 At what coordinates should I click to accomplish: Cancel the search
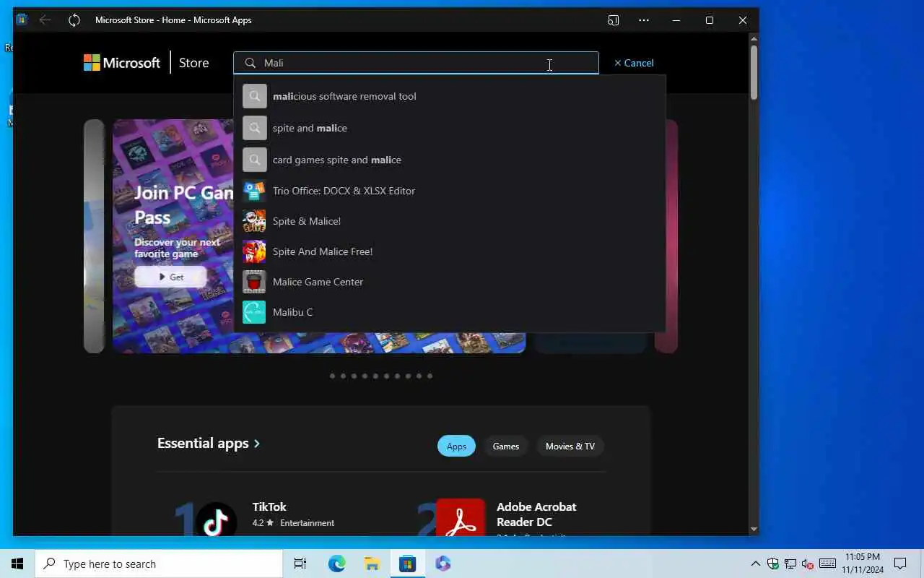pos(634,63)
